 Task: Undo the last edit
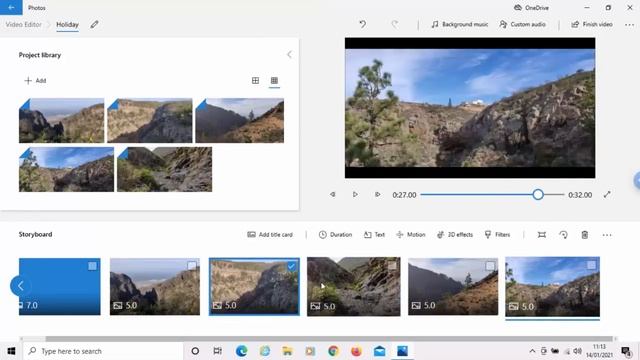tap(362, 24)
